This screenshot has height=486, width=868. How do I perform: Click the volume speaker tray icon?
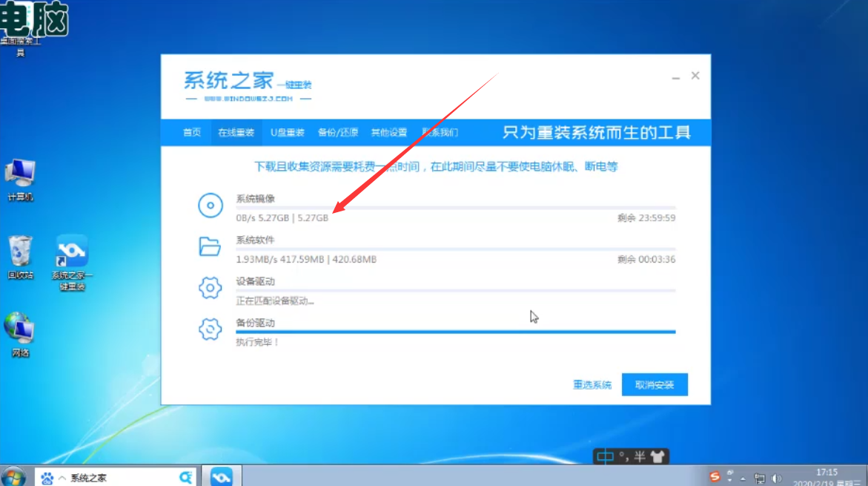[777, 479]
